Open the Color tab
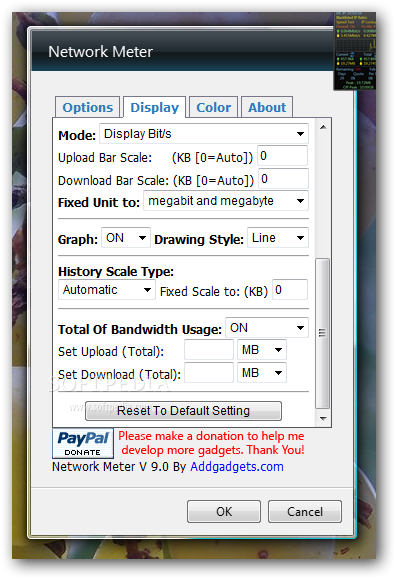Screen dimensions: 396x579 214,107
